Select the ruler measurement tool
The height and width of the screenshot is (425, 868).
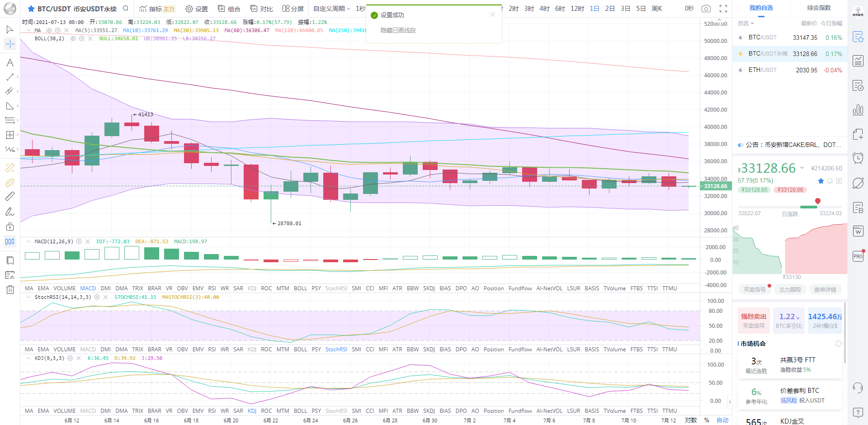click(9, 197)
